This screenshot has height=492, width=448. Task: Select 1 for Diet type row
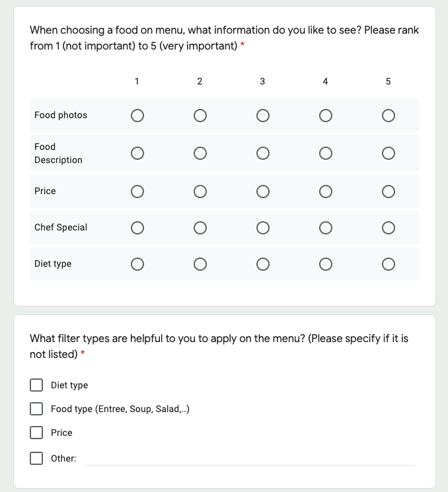pos(137,264)
